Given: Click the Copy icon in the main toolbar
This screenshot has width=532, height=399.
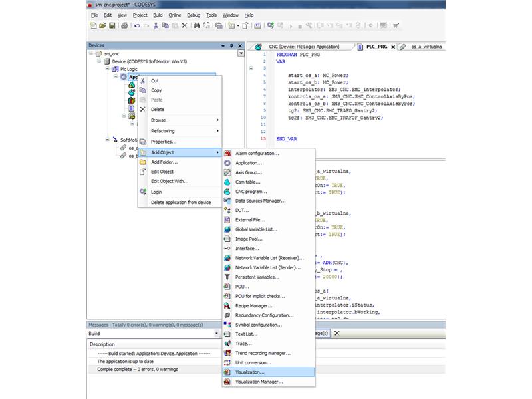Looking at the screenshot, I should (165, 25).
